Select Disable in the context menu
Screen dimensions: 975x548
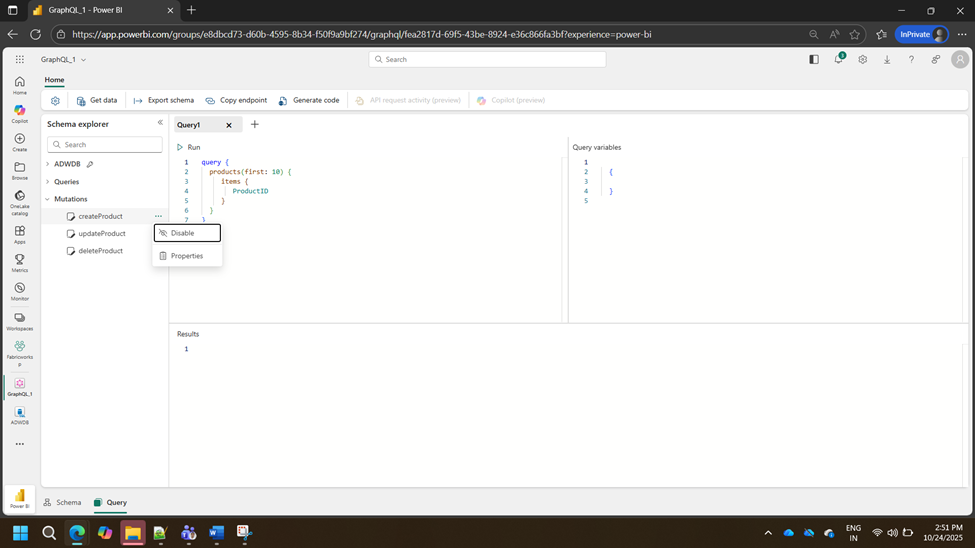[x=187, y=233]
